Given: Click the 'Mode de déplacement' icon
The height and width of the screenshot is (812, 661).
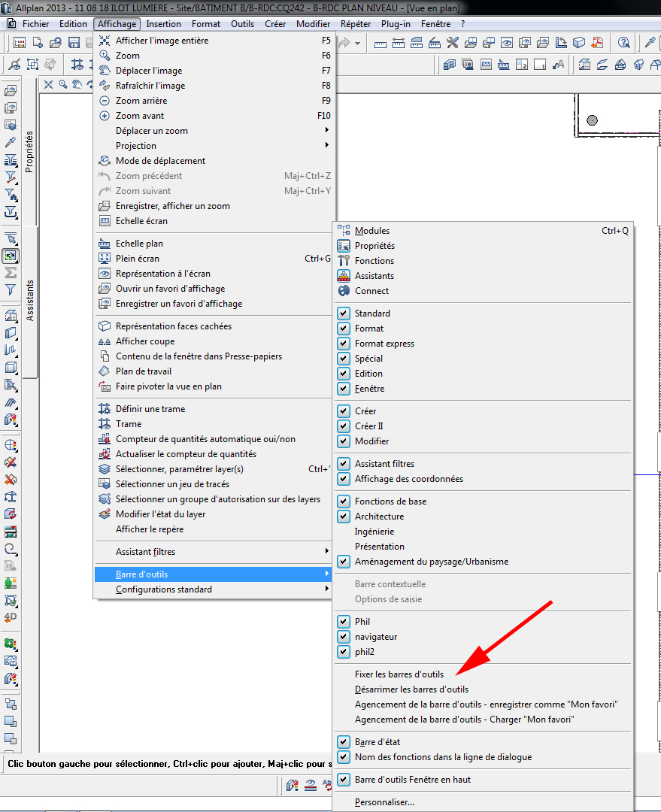Looking at the screenshot, I should [x=105, y=161].
